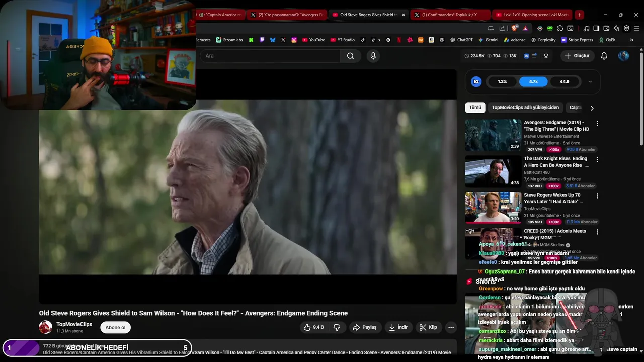Viewport: 644px width, 362px height.
Task: Open options menu for Dark Knight Rises video
Action: tap(597, 159)
